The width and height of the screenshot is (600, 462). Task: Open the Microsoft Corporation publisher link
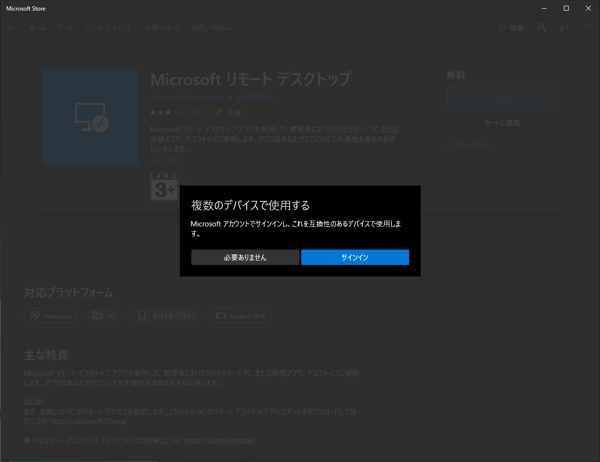(187, 98)
